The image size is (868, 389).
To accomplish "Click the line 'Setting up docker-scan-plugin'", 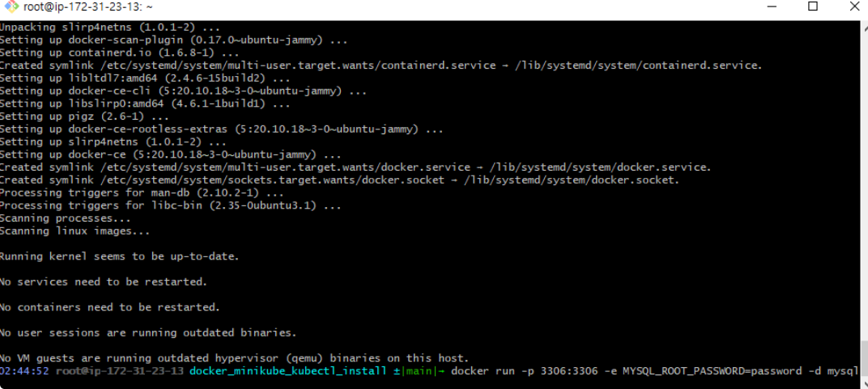I will point(173,40).
